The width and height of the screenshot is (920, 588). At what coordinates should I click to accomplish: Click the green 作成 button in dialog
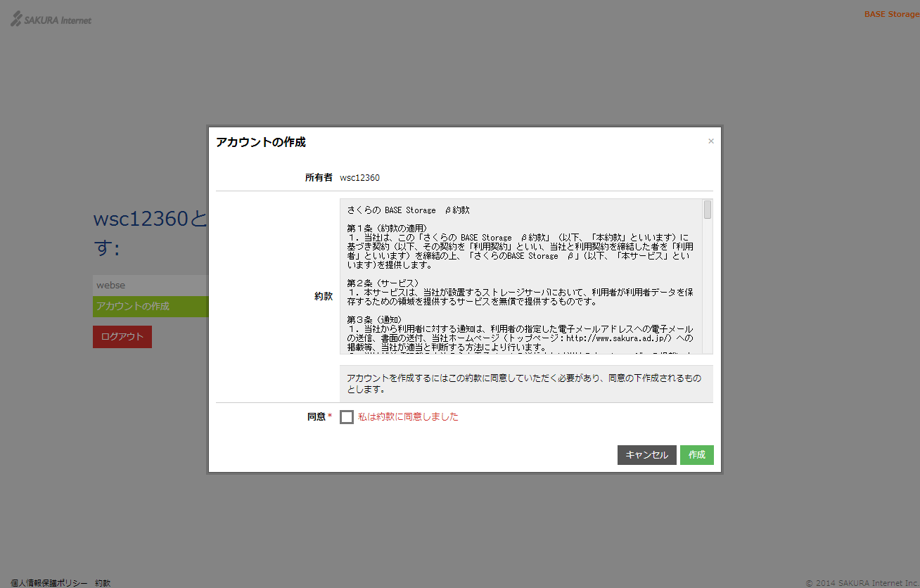coord(697,455)
